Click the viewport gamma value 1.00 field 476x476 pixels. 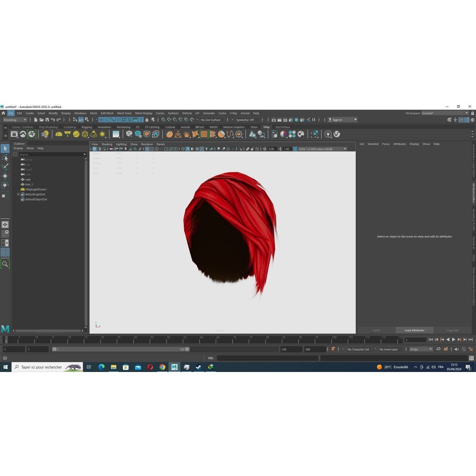click(x=286, y=149)
